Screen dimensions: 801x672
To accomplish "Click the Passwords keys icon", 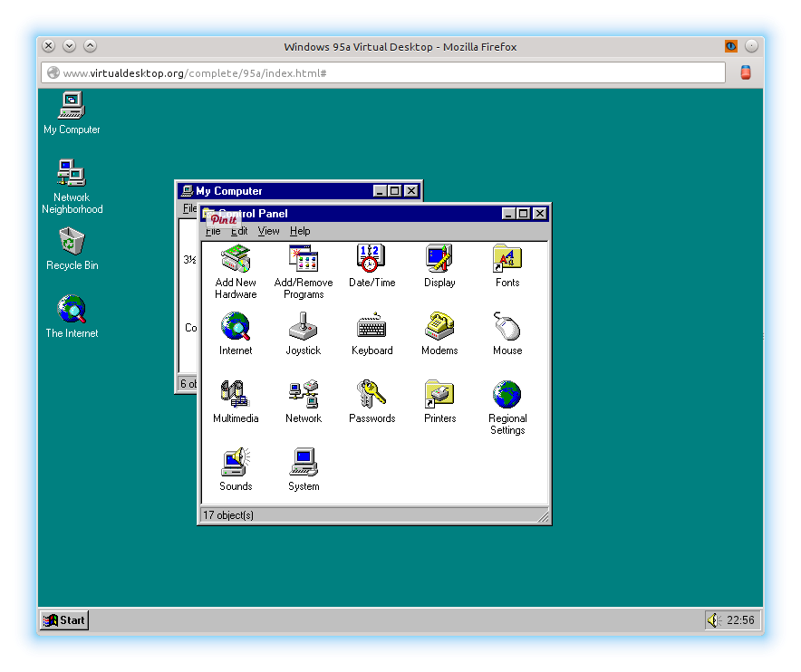I will click(x=372, y=395).
